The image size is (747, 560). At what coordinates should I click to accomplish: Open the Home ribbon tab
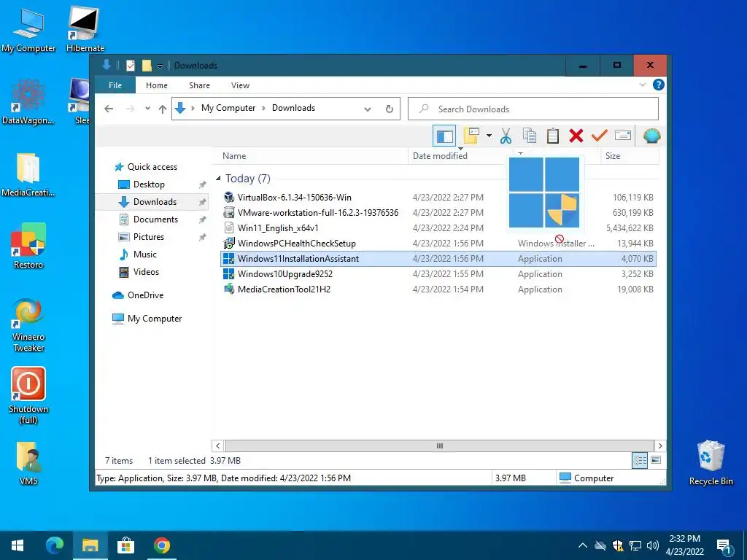coord(157,85)
